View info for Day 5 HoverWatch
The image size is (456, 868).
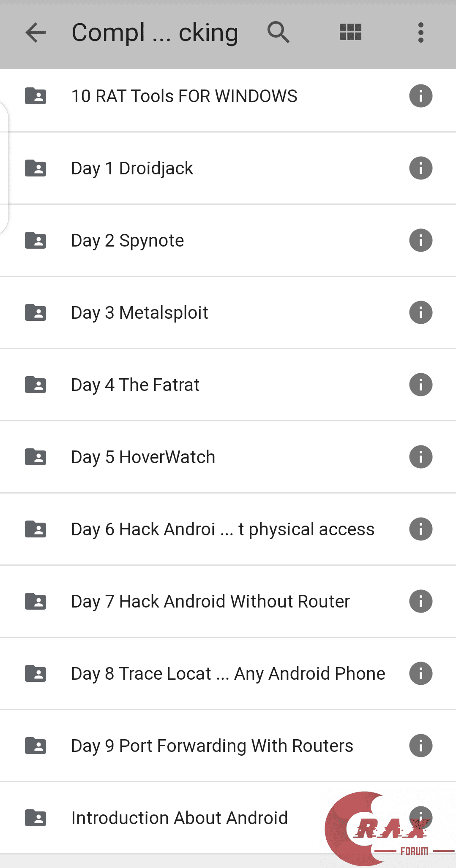click(x=421, y=457)
